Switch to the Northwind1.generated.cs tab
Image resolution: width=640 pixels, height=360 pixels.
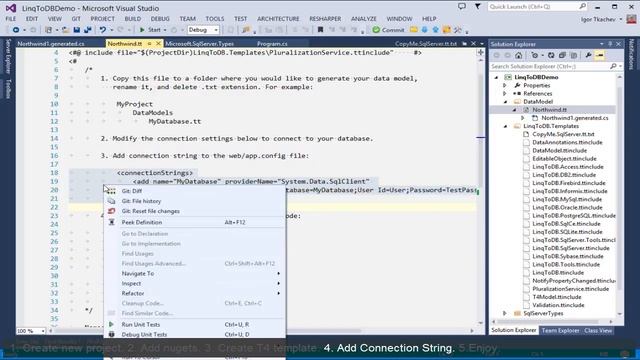[51, 44]
